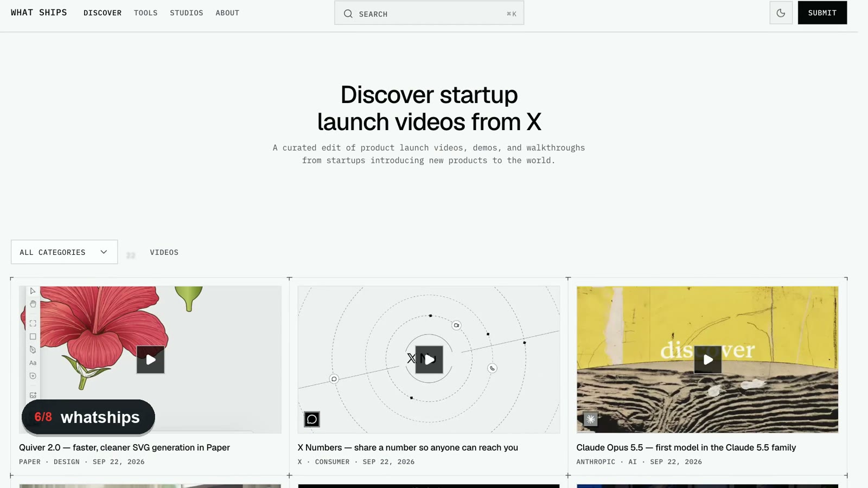868x488 pixels.
Task: Open the Studios page
Action: [187, 13]
